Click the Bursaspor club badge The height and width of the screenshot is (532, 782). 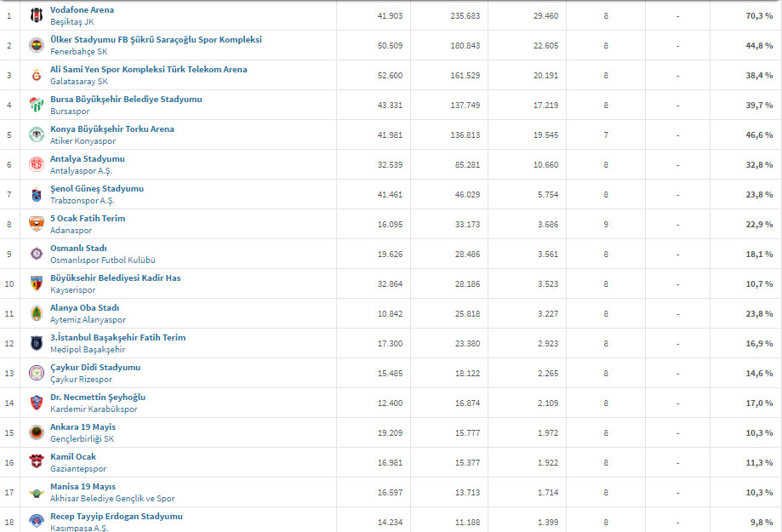pyautogui.click(x=37, y=105)
